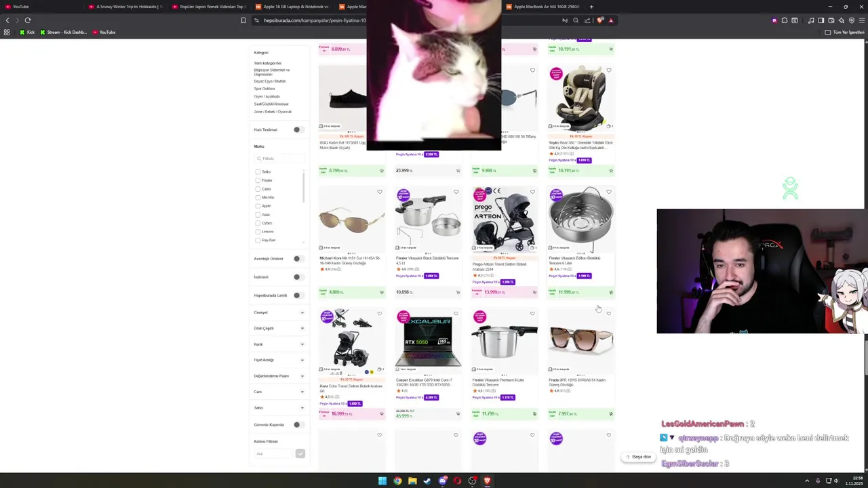Switch to Apple 16 GB Laptop tab
868x488 pixels.
(292, 7)
